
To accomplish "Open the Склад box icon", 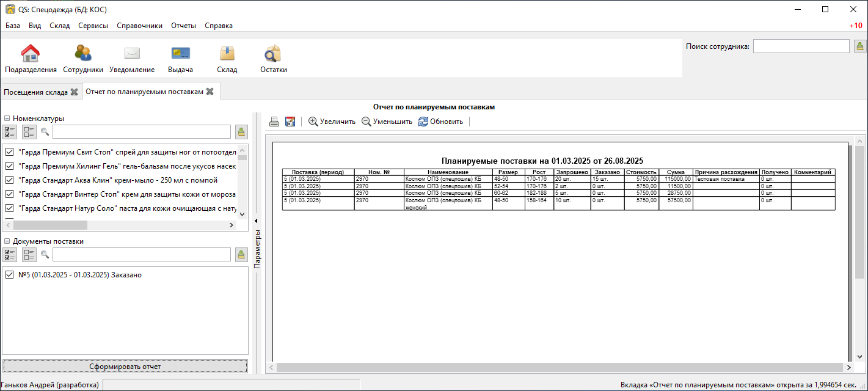I will (x=227, y=54).
